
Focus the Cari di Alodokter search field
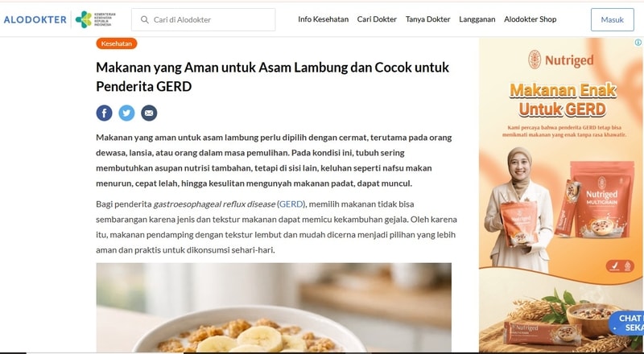point(204,19)
